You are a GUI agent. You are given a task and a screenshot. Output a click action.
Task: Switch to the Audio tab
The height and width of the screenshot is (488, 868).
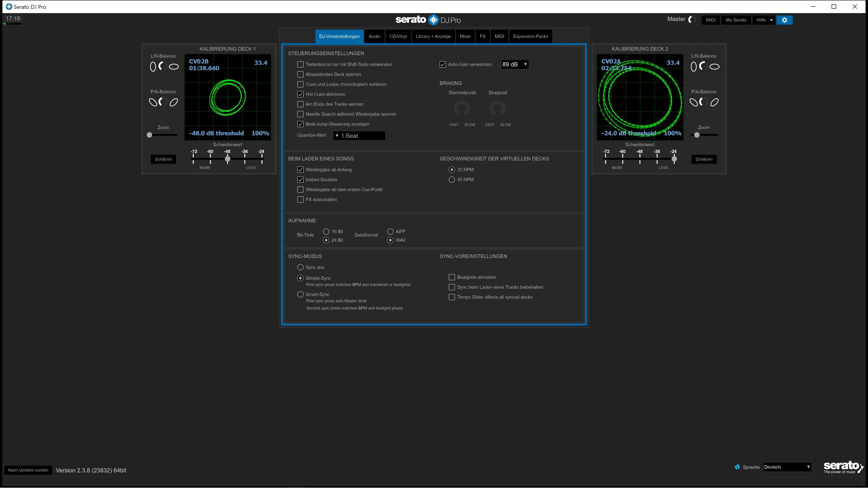(374, 36)
